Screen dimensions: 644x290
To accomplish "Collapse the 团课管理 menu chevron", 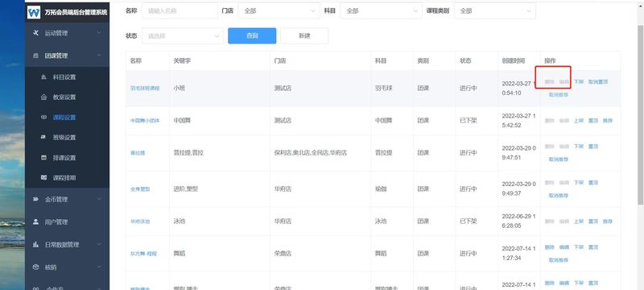I will [x=99, y=56].
